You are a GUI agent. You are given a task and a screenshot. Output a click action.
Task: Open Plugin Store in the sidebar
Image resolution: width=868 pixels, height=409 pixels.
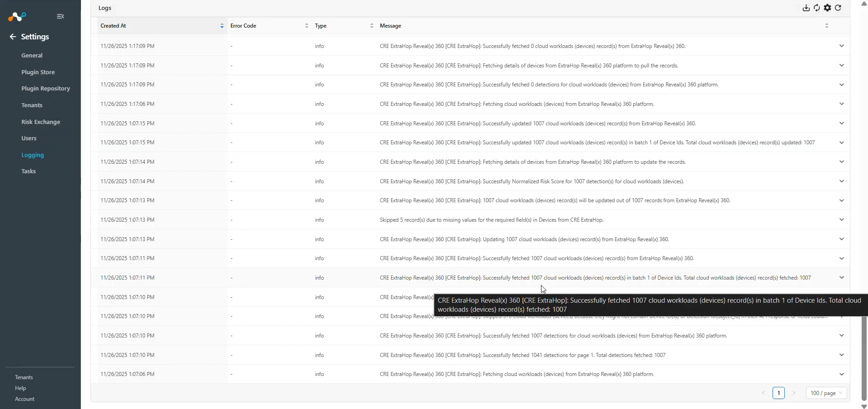pos(38,72)
